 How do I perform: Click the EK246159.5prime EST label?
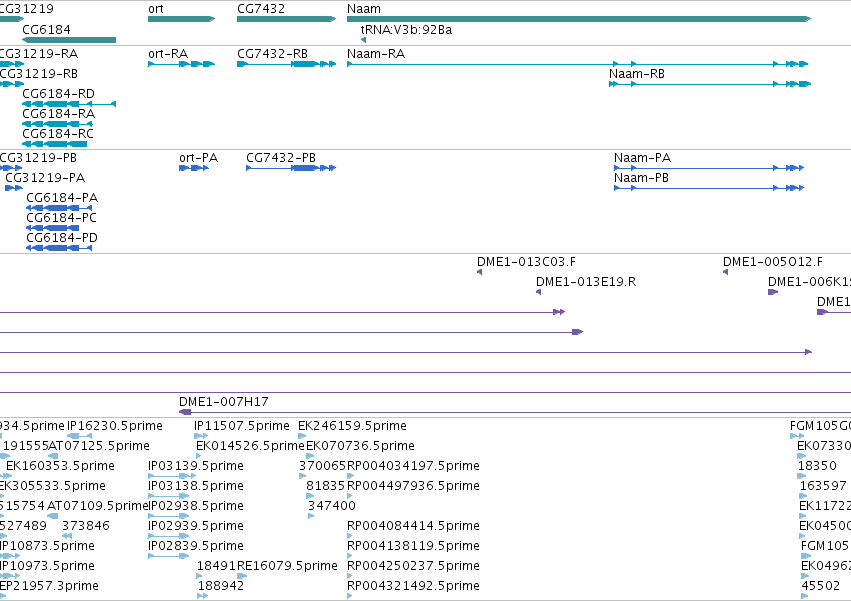coord(352,426)
